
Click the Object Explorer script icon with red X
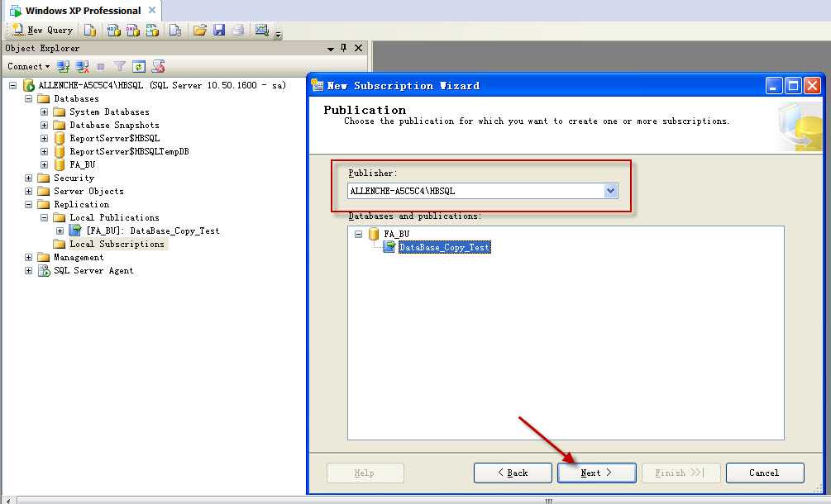coord(158,66)
